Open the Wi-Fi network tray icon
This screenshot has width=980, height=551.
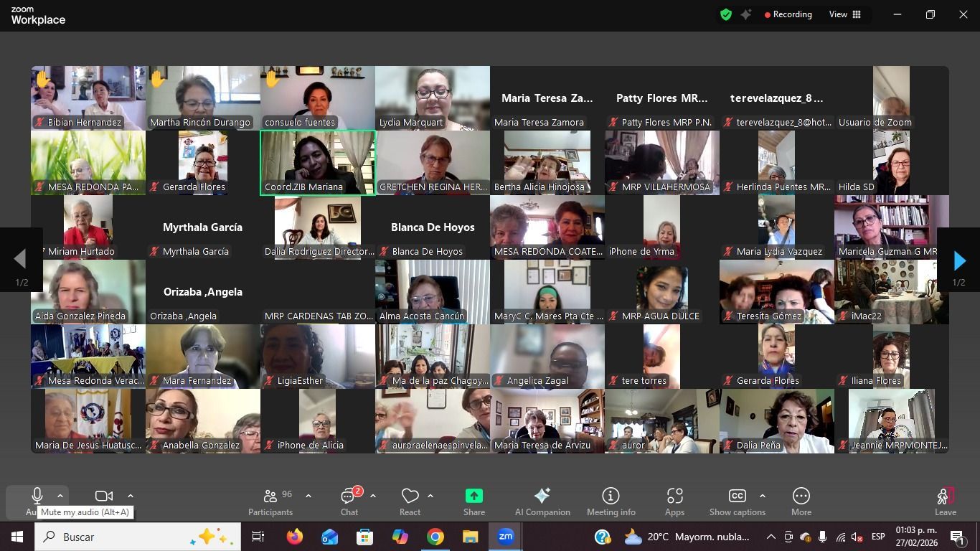coord(841,537)
